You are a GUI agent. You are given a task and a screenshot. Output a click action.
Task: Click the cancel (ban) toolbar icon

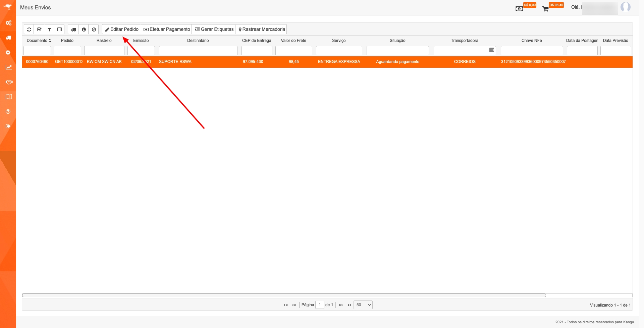point(94,30)
